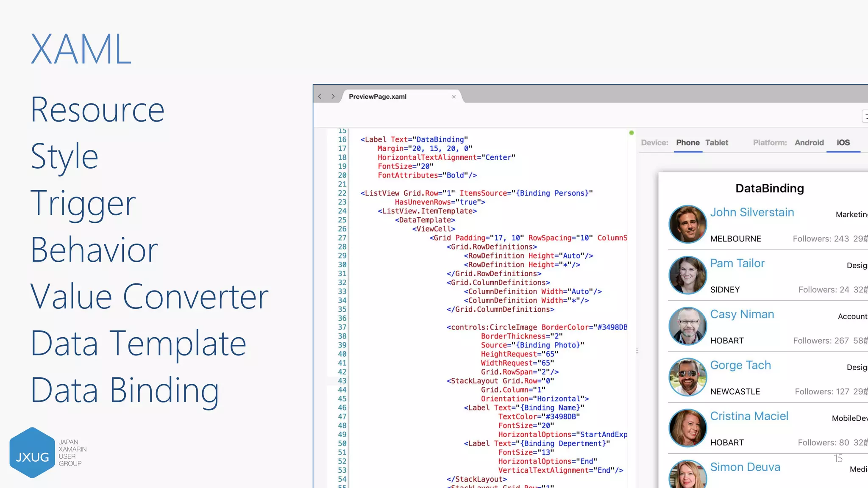Close the PreviewPage.xaml tab
Screen dimensions: 868x488
click(454, 97)
